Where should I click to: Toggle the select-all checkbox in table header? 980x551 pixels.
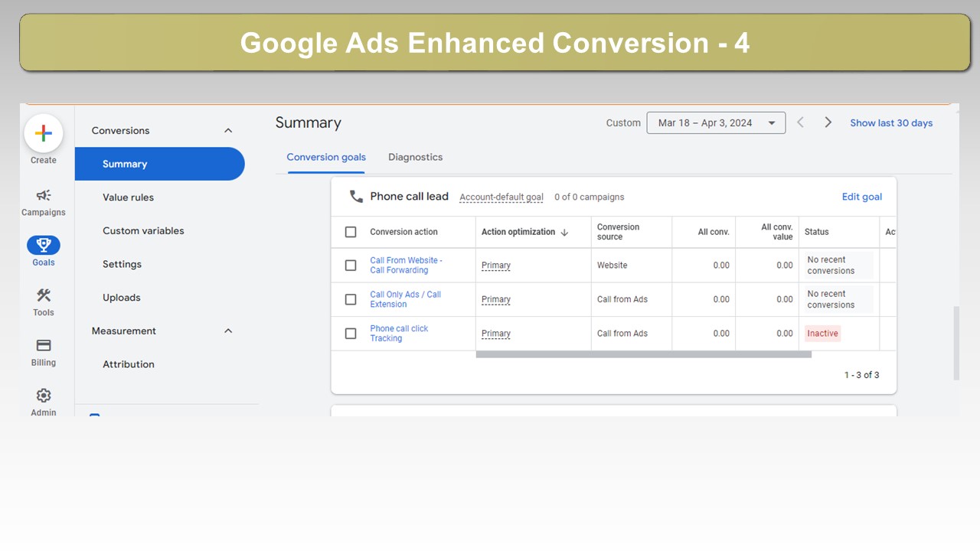[x=351, y=232]
